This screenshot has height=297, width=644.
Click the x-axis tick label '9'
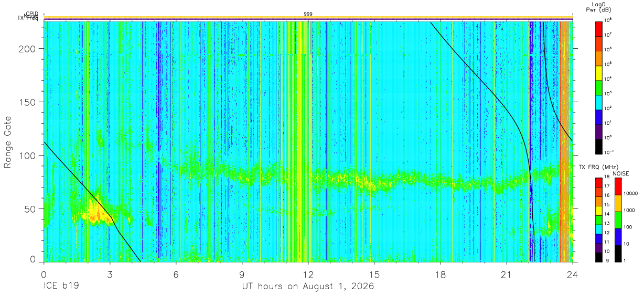pos(242,274)
